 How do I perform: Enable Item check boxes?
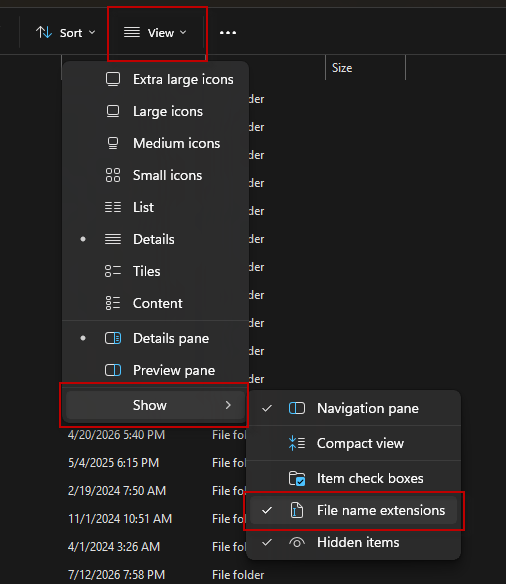pyautogui.click(x=353, y=478)
